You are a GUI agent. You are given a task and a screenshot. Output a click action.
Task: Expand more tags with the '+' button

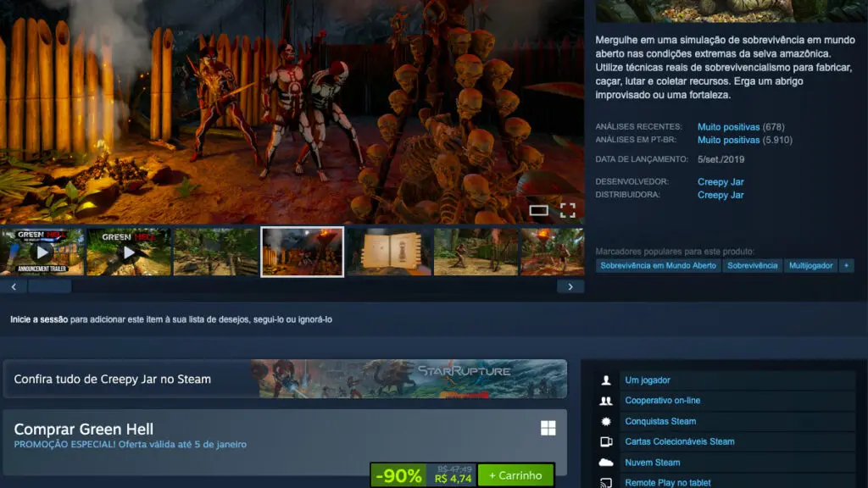846,265
